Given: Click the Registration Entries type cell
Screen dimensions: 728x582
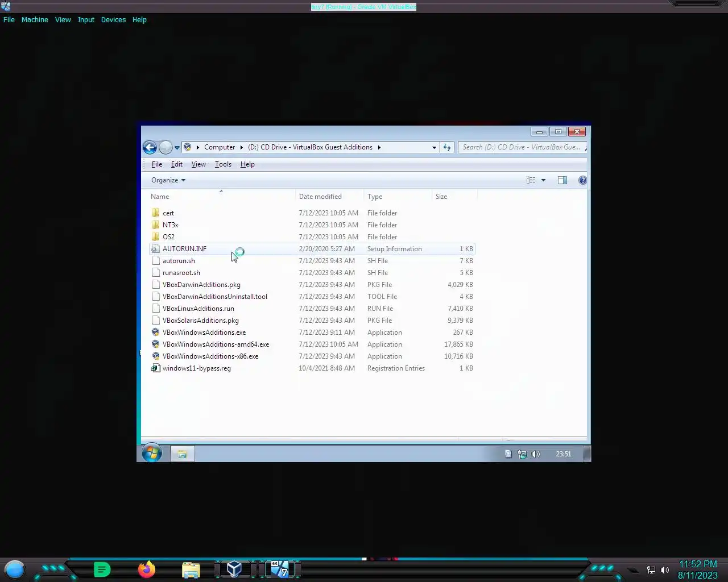Looking at the screenshot, I should [x=396, y=368].
